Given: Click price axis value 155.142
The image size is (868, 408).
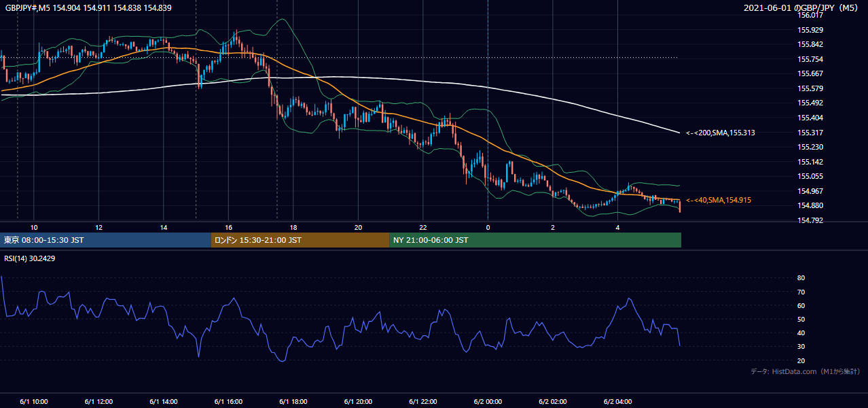Looking at the screenshot, I should click(810, 162).
